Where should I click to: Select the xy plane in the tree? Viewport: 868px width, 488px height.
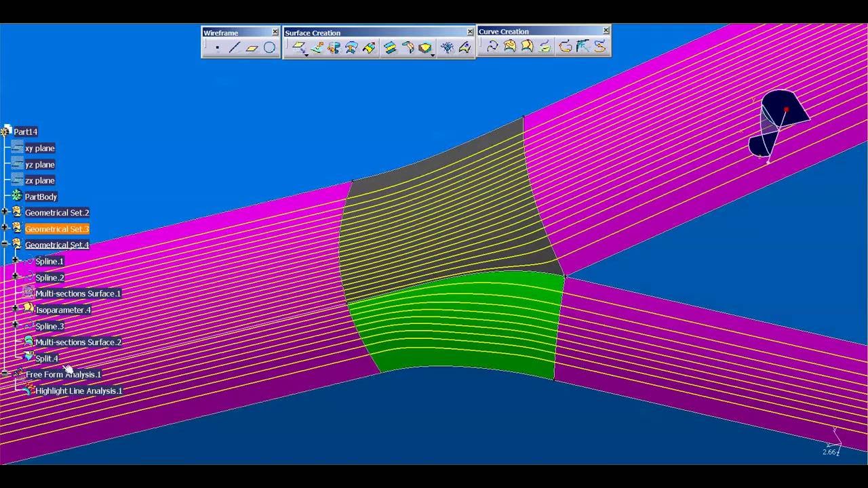(x=40, y=148)
